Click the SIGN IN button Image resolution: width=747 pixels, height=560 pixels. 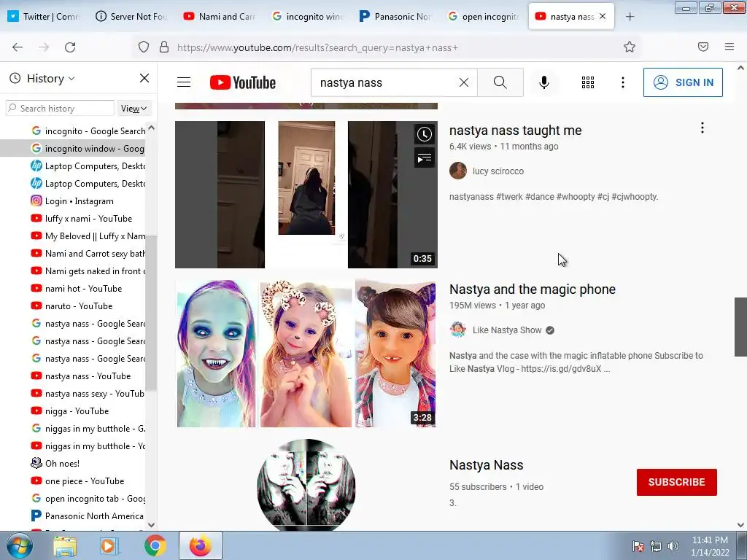(683, 82)
